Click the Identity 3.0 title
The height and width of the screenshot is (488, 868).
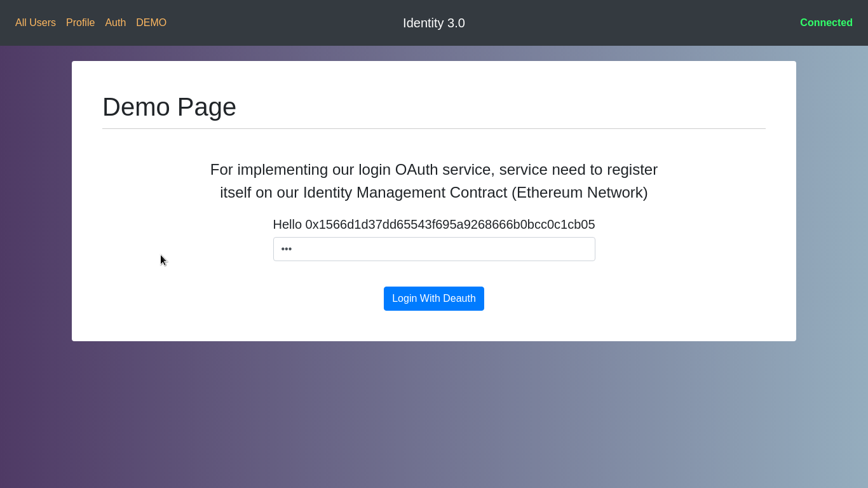[x=434, y=23]
